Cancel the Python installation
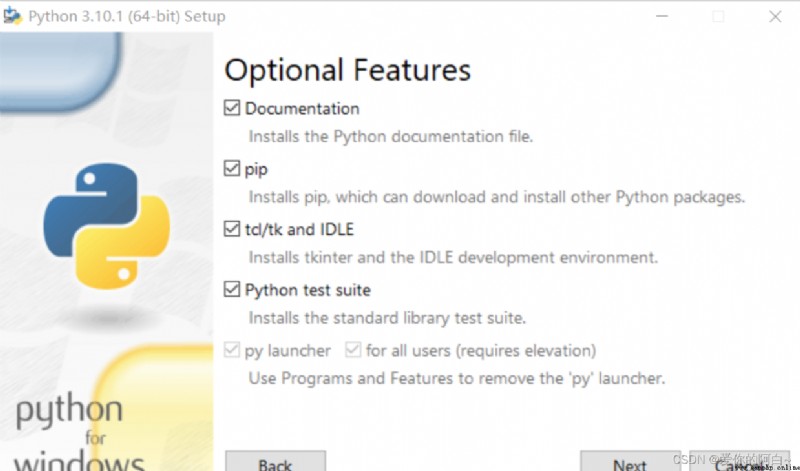Screen dimensions: 800x471 tap(739, 461)
